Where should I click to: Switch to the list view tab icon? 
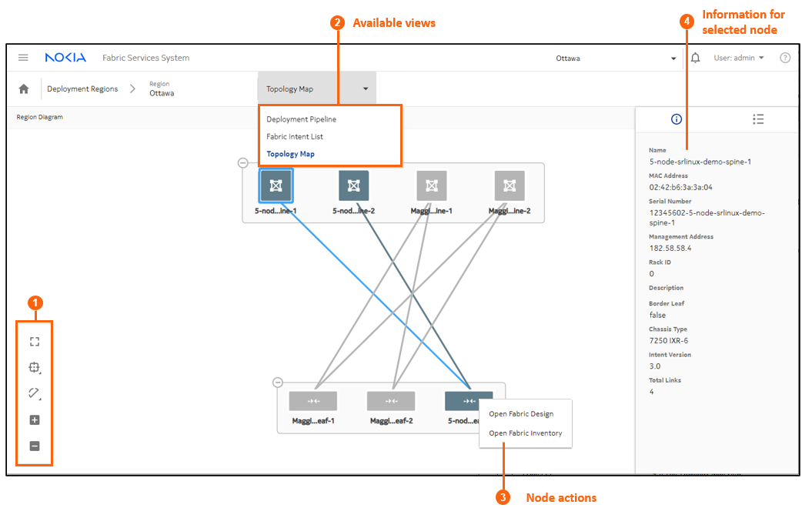point(758,119)
